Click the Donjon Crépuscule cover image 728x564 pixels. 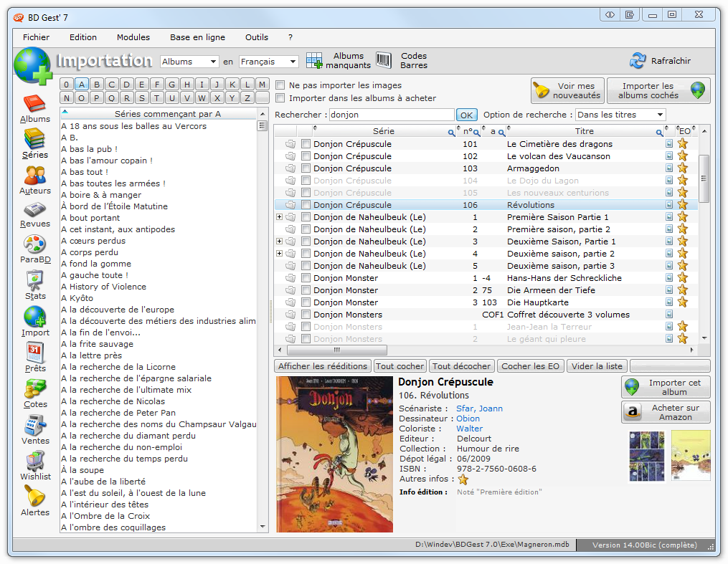pyautogui.click(x=334, y=454)
